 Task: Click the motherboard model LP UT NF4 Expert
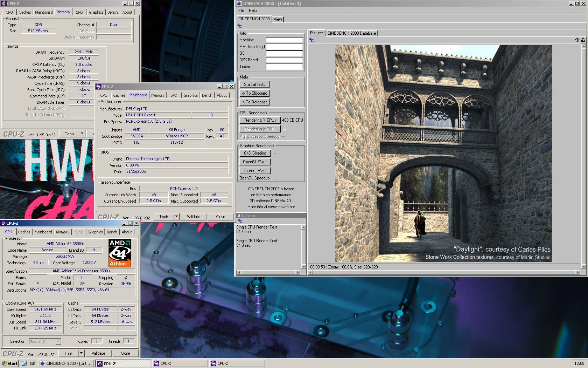pos(158,115)
